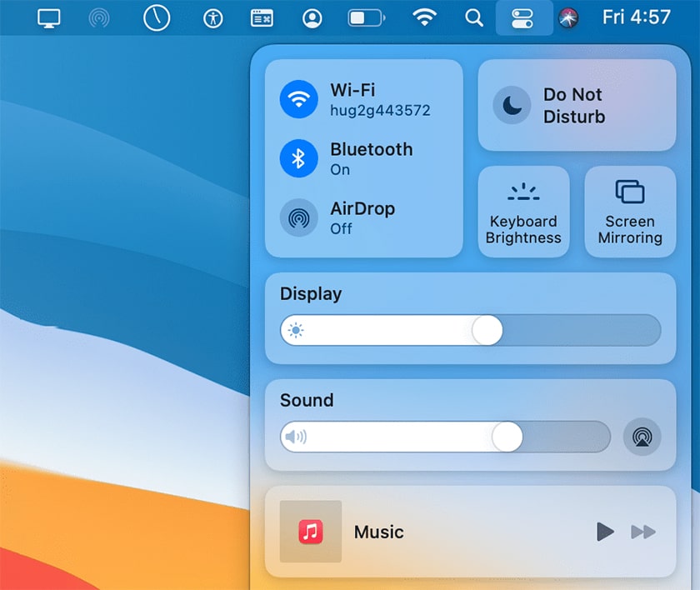Open the user account menu bar icon
Screen dimensions: 700x590
312,18
